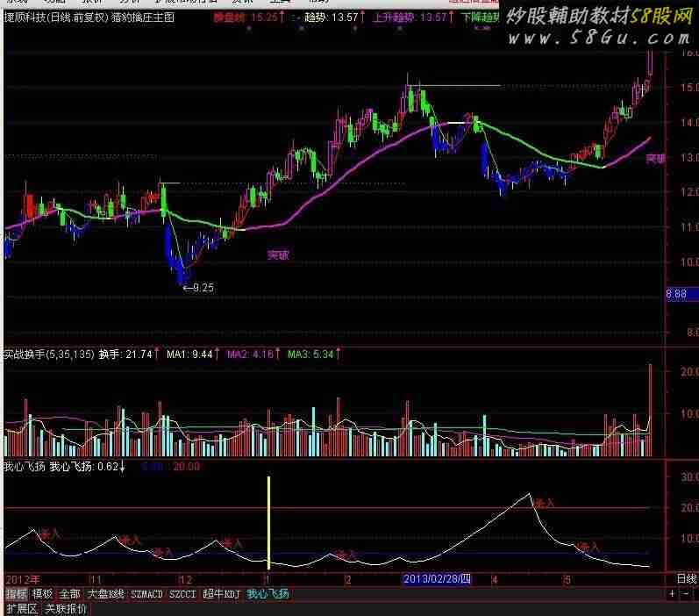Click the 实战换手(5,35,135) indicator title
Viewport: 699px width, 616px height.
[x=49, y=355]
